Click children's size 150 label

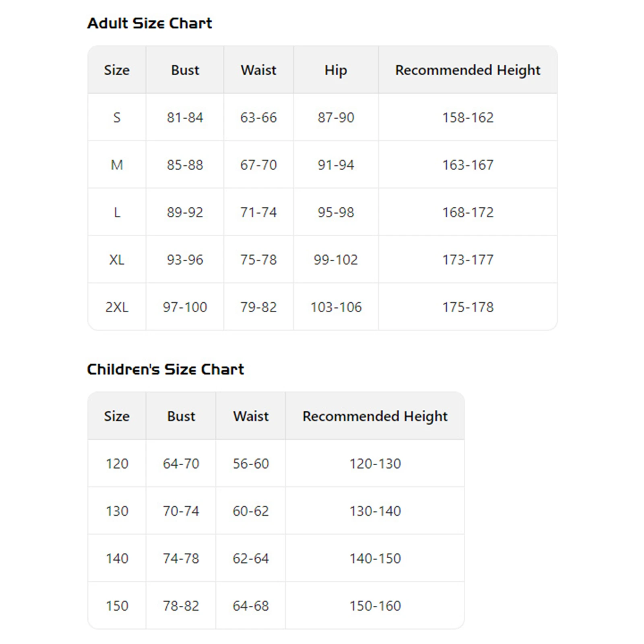coord(117,606)
